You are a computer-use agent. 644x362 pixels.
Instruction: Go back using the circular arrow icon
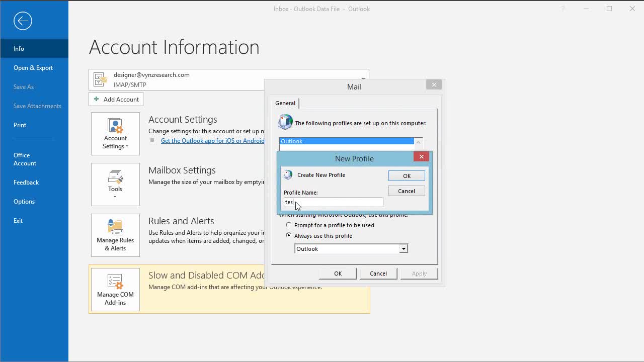[23, 21]
